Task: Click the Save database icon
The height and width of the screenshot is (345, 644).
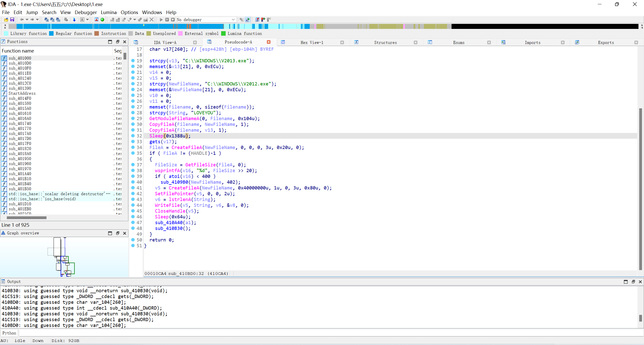Action: click(x=12, y=20)
